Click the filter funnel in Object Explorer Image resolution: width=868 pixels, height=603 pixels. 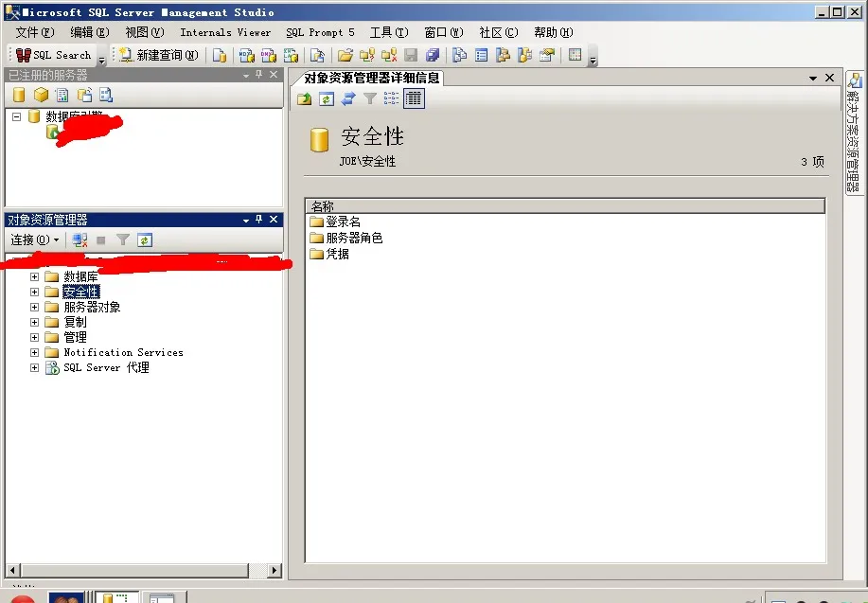click(x=123, y=240)
